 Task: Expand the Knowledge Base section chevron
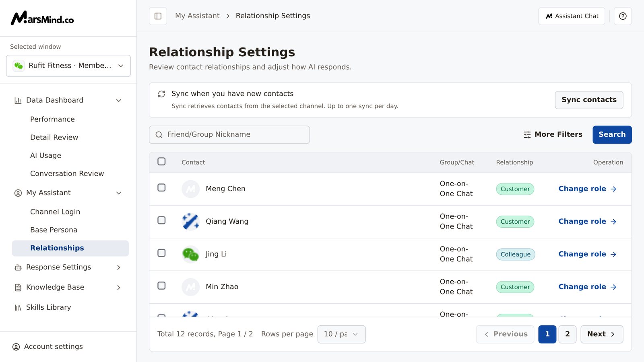pyautogui.click(x=119, y=288)
